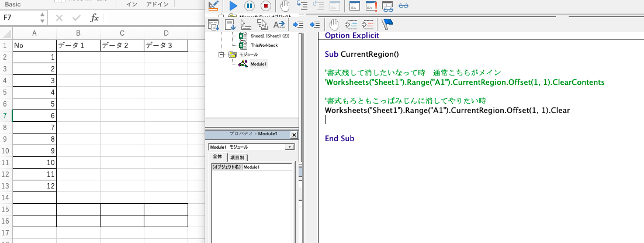Click the (オブジェクト名) Module1 value field

[267, 167]
